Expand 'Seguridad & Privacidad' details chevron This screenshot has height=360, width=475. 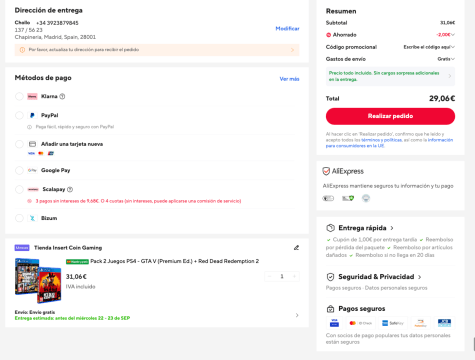coord(420,277)
